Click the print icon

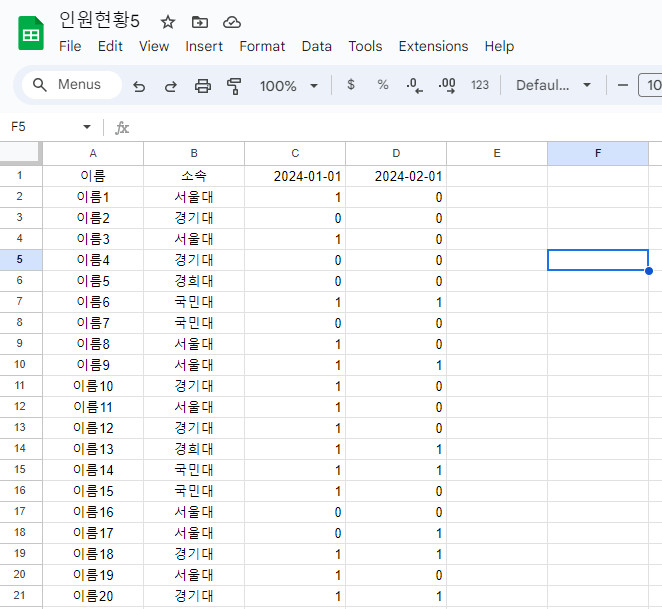[x=203, y=86]
